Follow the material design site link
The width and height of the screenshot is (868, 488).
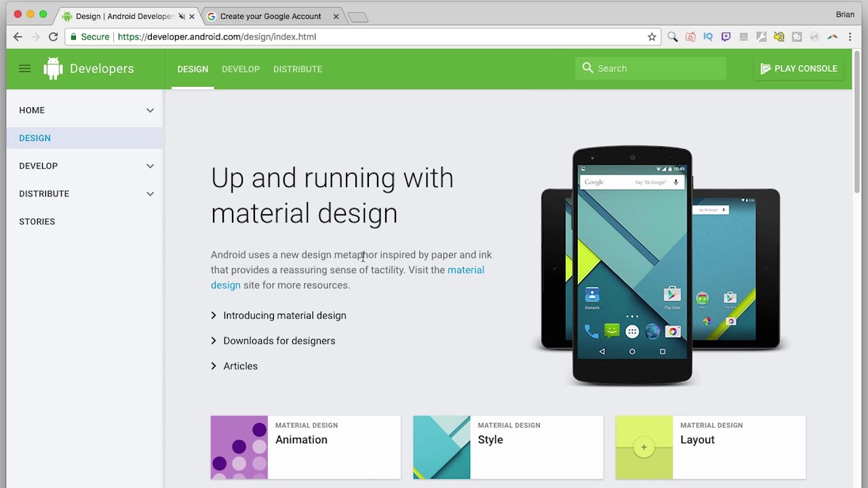click(x=466, y=270)
